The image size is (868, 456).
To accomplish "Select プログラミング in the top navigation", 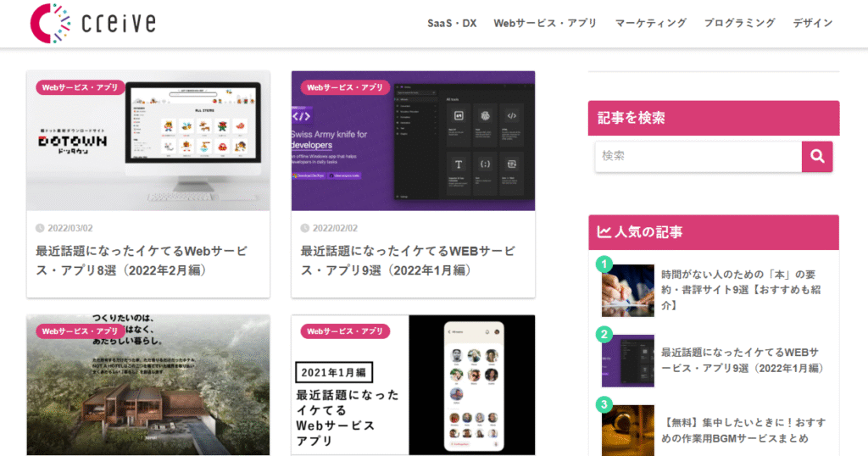I will tap(739, 23).
